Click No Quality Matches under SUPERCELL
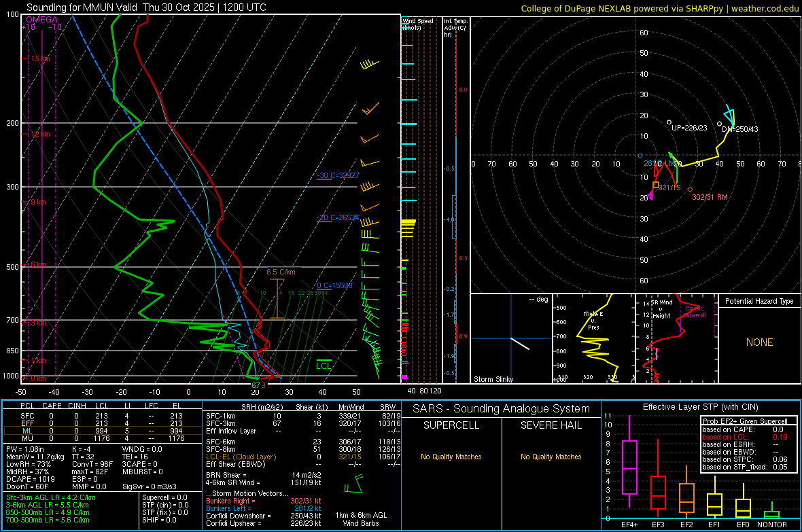 (x=451, y=457)
